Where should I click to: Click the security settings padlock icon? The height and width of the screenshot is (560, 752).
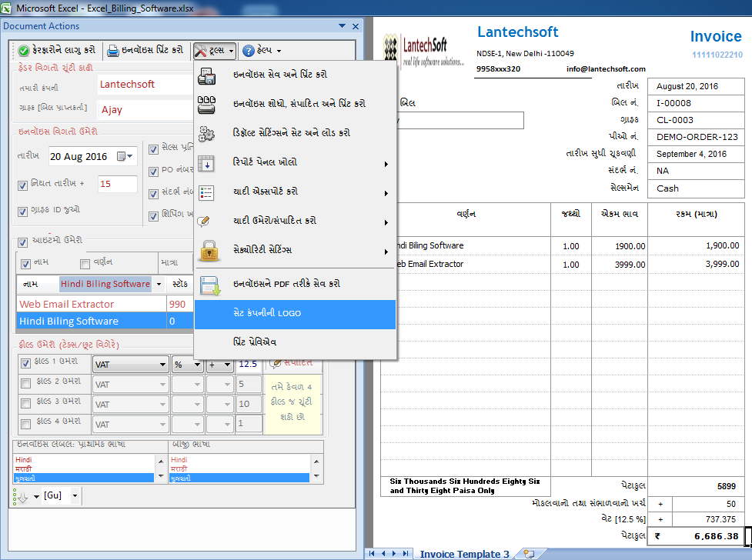209,251
